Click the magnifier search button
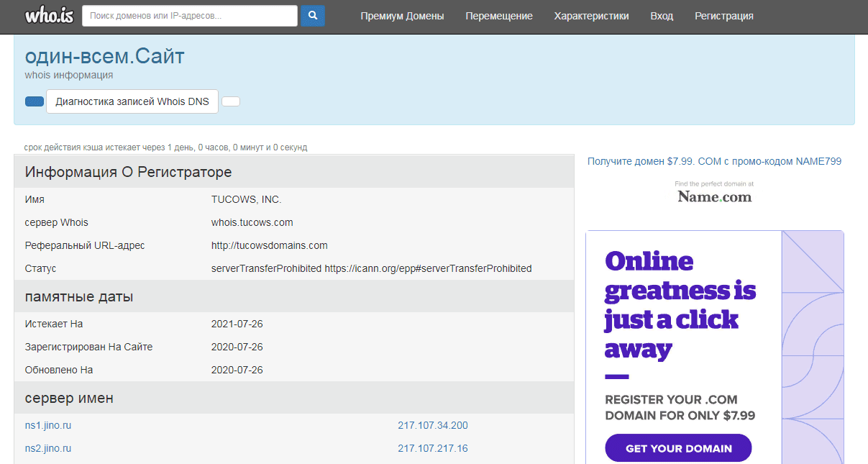This screenshot has height=464, width=868. click(312, 16)
